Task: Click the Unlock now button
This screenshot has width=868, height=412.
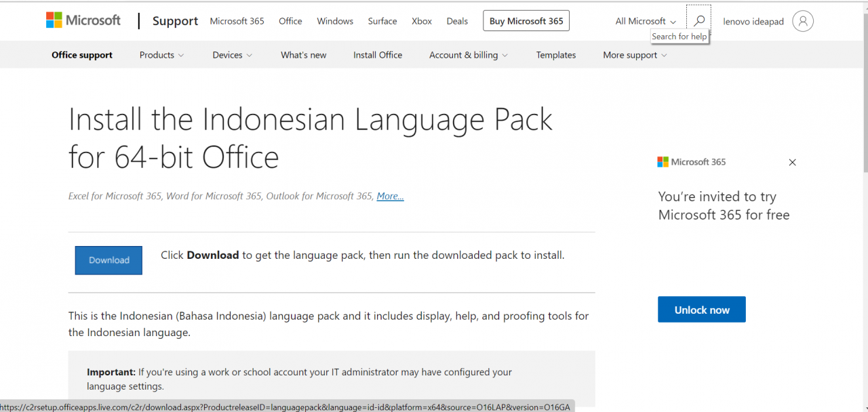Action: (702, 310)
